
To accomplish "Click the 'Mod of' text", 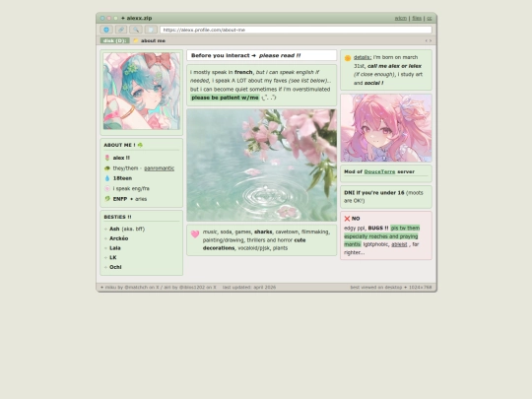I will click(x=353, y=171).
